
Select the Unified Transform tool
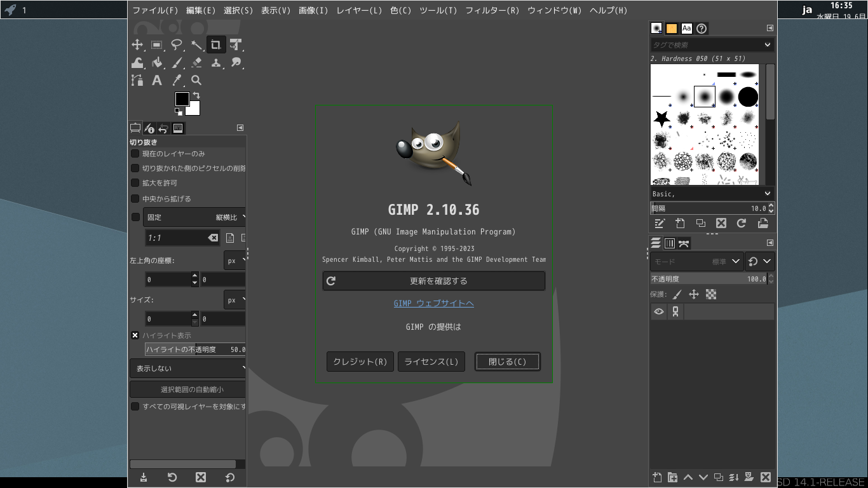coord(236,44)
